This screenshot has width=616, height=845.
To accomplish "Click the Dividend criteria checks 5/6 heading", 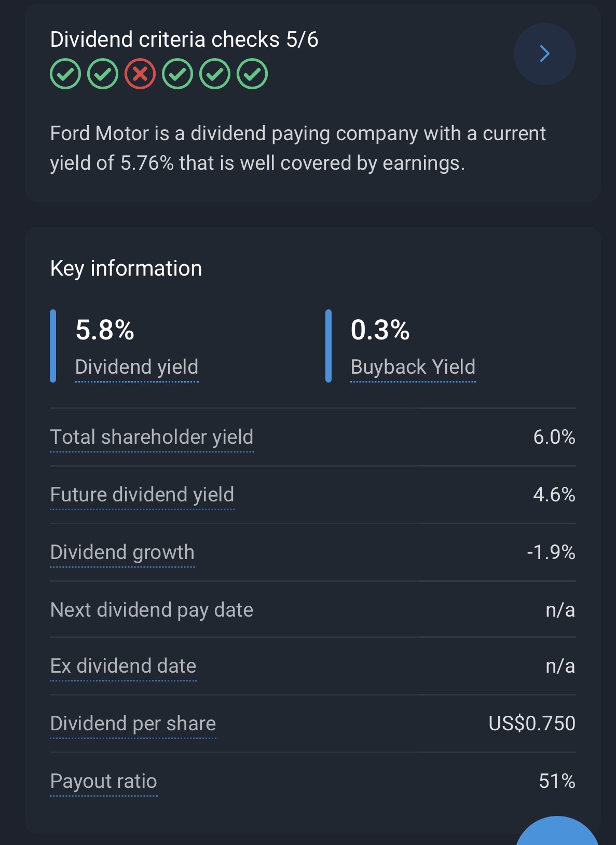I will tap(184, 39).
